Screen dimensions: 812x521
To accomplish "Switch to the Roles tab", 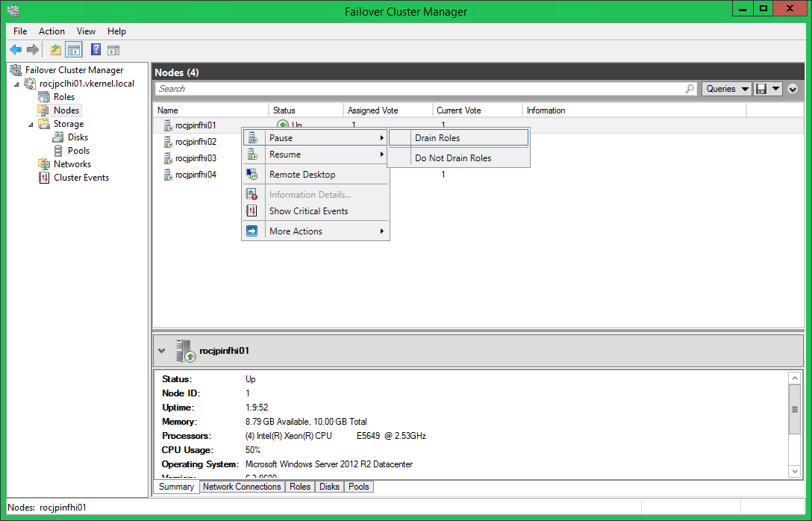I will pyautogui.click(x=300, y=487).
